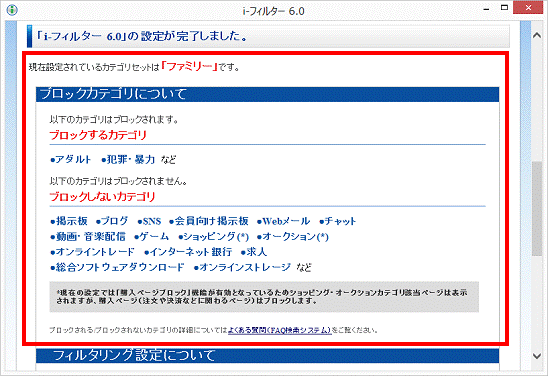Viewport: 548px width, 376px height.
Task: Click the ショッピング(*) category item
Action: (x=214, y=237)
